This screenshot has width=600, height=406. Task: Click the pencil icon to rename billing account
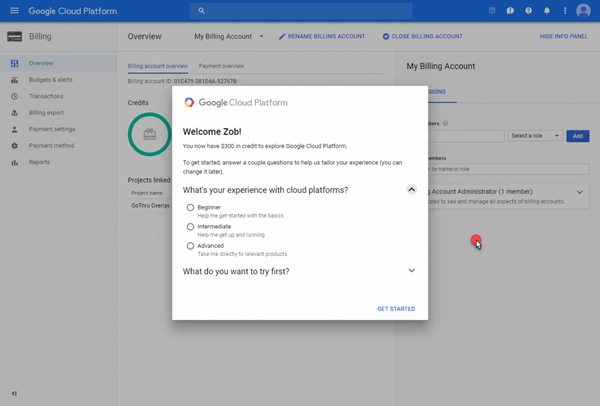[282, 36]
